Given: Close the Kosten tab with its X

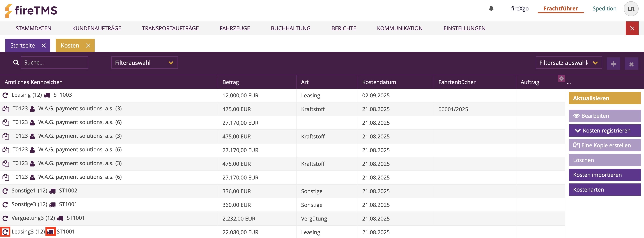Looking at the screenshot, I should [88, 46].
